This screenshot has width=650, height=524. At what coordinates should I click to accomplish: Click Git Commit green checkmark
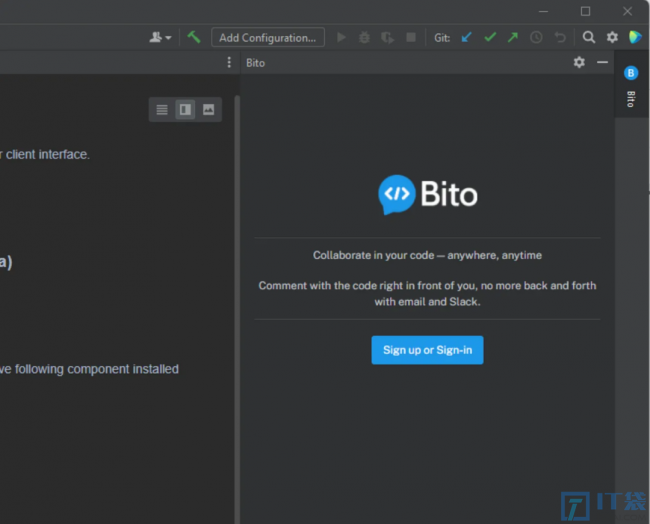click(x=490, y=37)
